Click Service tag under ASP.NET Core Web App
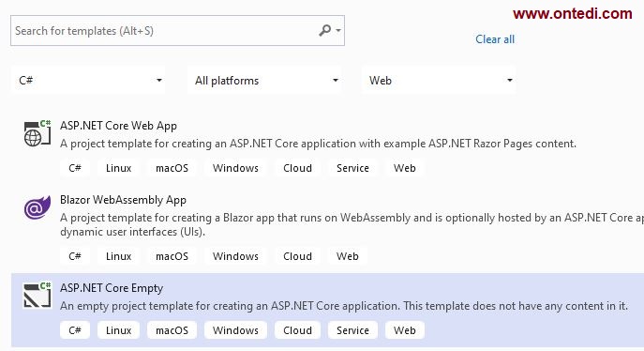The height and width of the screenshot is (351, 644). coord(352,168)
